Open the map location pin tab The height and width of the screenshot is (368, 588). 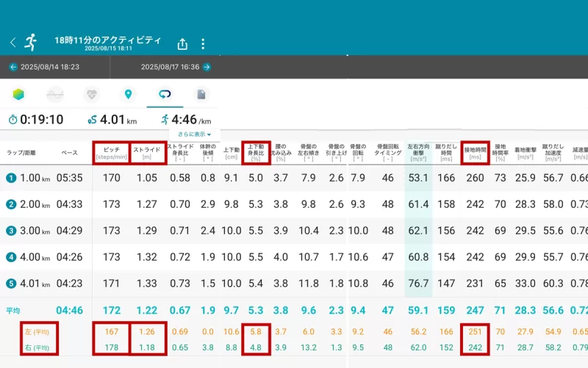(x=128, y=95)
